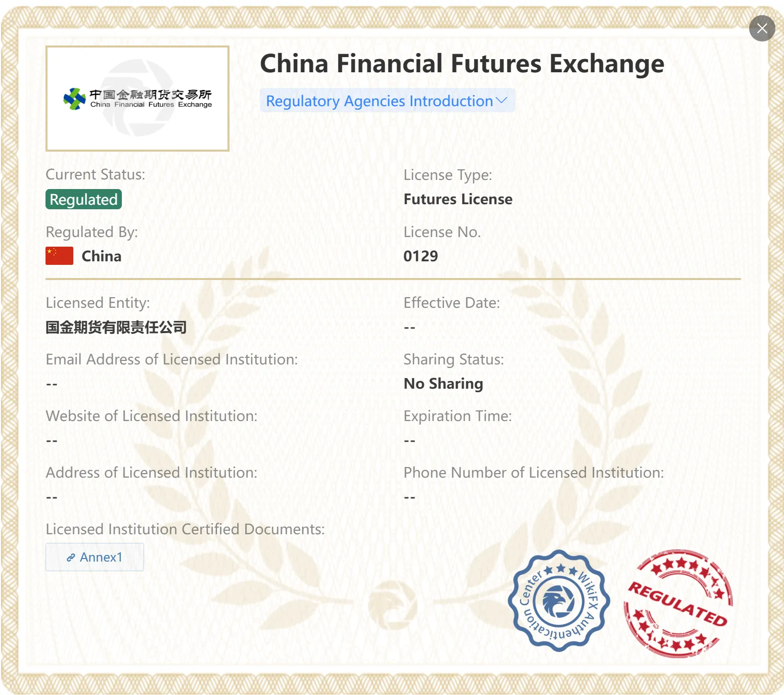Click the China Financial Futures Exchange title
This screenshot has height=695, width=784.
(462, 64)
